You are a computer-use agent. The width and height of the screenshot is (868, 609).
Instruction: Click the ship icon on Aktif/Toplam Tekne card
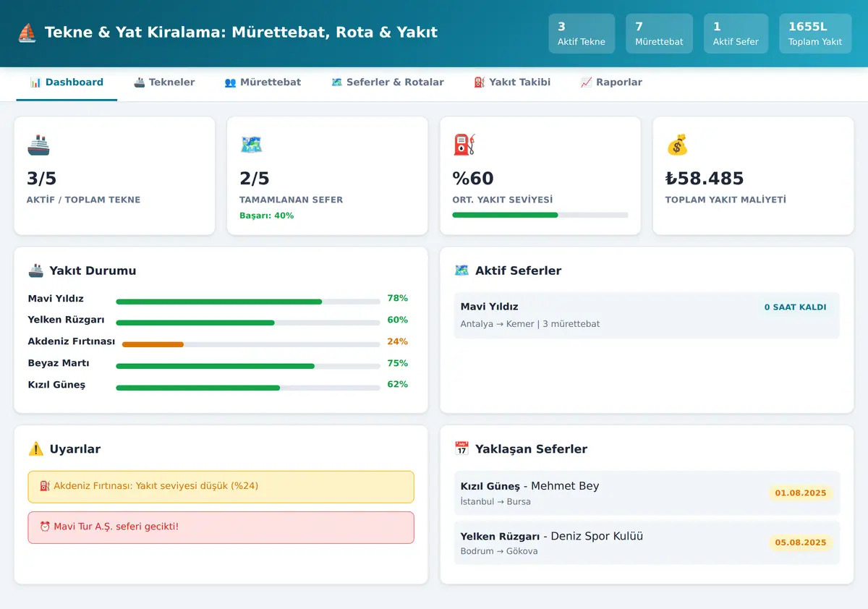(x=38, y=145)
